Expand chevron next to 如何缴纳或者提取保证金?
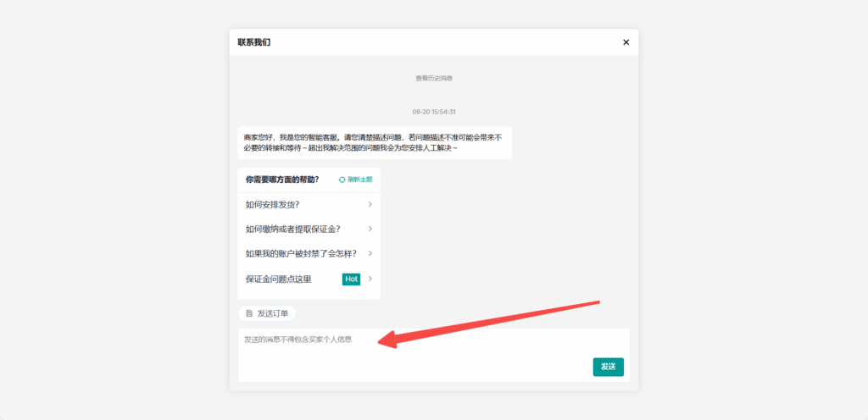This screenshot has height=420, width=868. click(x=370, y=229)
